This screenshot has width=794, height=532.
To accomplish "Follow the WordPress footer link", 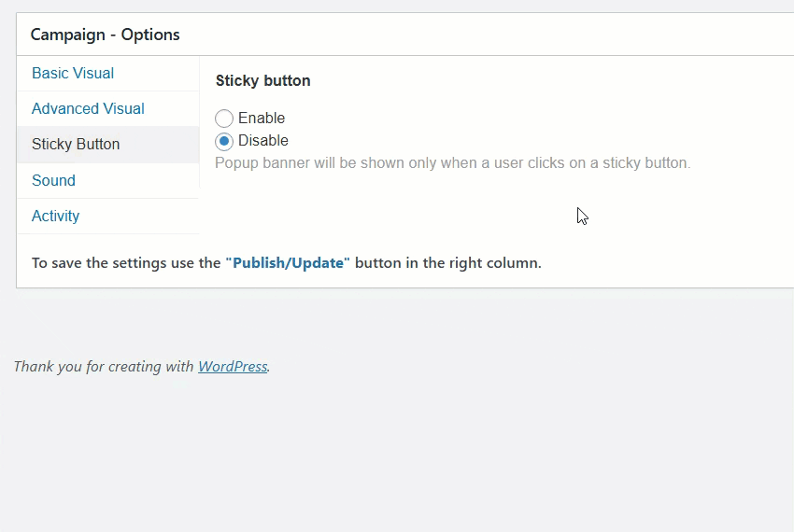I will pyautogui.click(x=233, y=367).
